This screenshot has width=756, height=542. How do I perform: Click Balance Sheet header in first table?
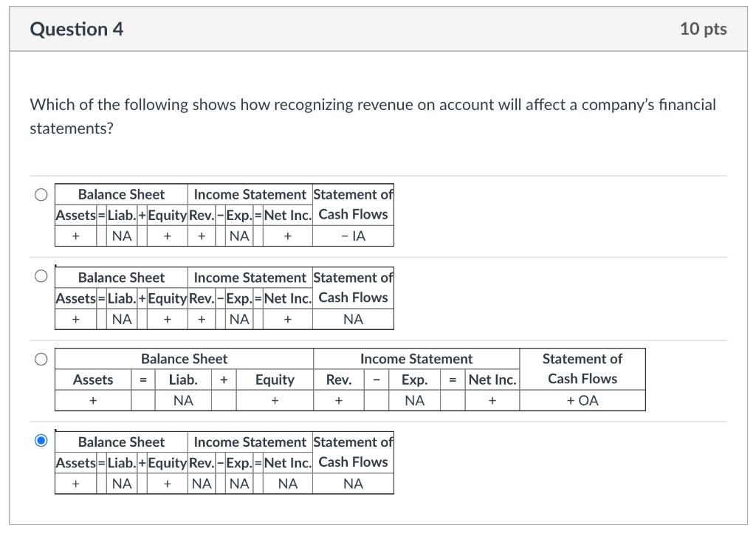122,194
